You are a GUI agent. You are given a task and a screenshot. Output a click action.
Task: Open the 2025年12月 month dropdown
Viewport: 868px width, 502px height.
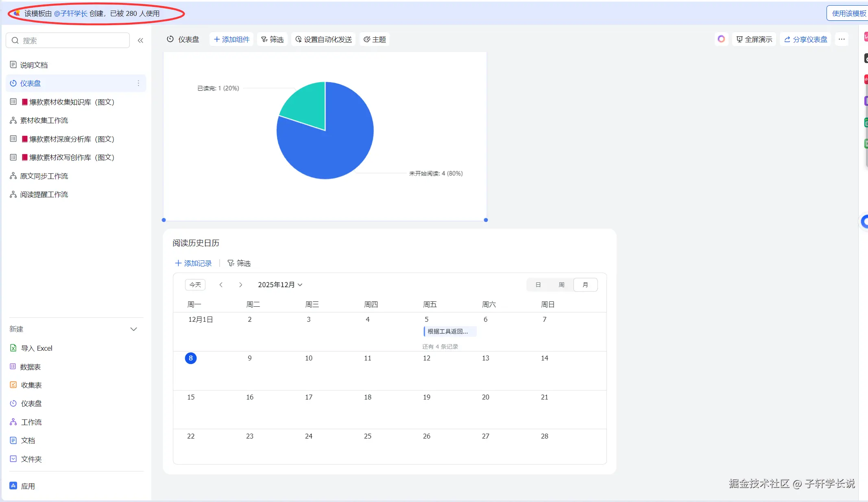pos(280,285)
